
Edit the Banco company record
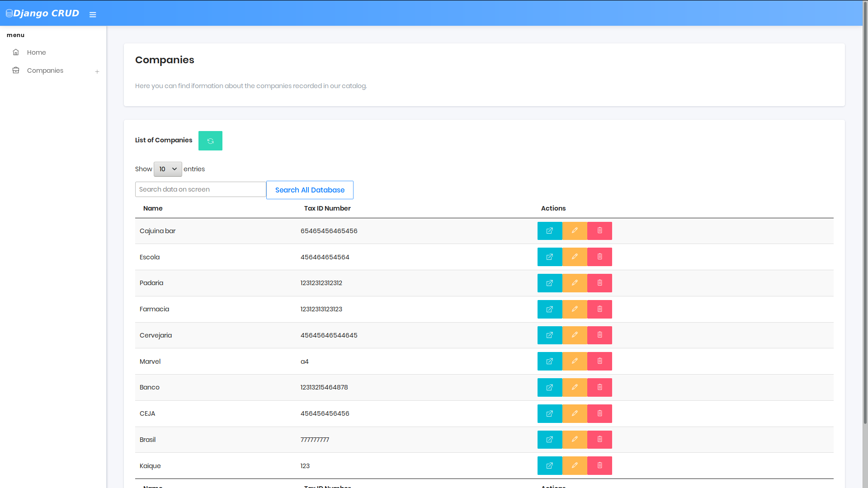coord(575,387)
